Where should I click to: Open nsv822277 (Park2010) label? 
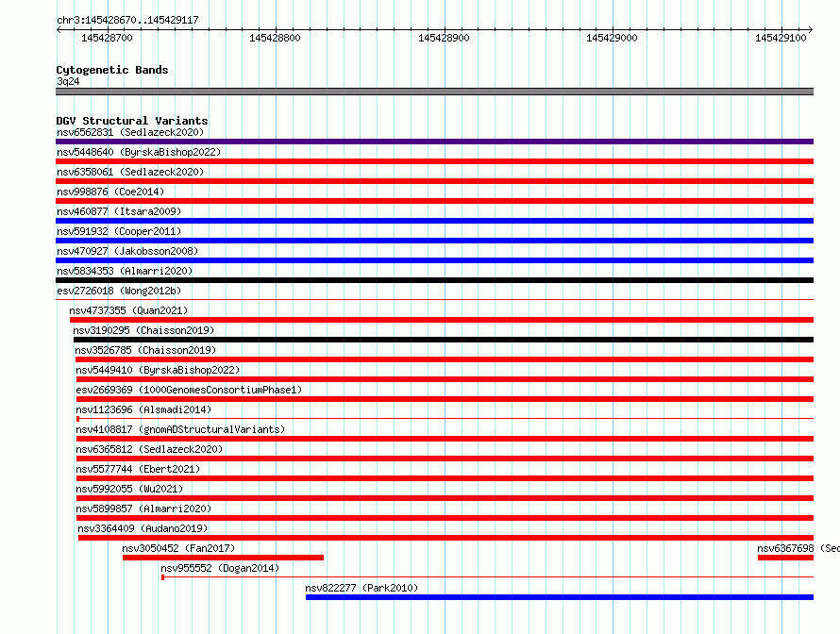tap(361, 588)
